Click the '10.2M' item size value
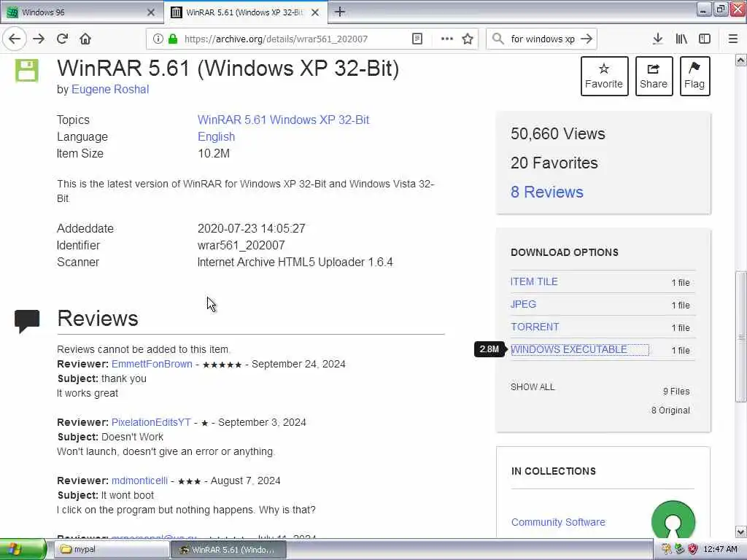The height and width of the screenshot is (560, 747). coord(214,153)
